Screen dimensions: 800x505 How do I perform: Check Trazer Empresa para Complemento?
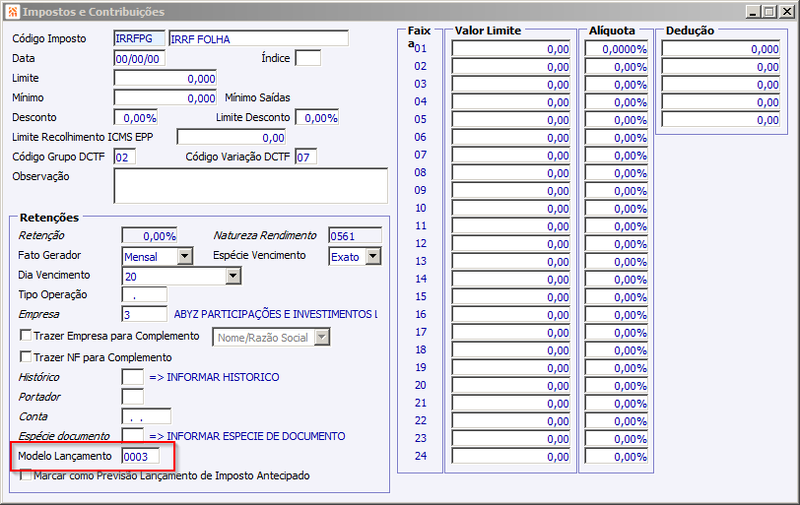25,335
